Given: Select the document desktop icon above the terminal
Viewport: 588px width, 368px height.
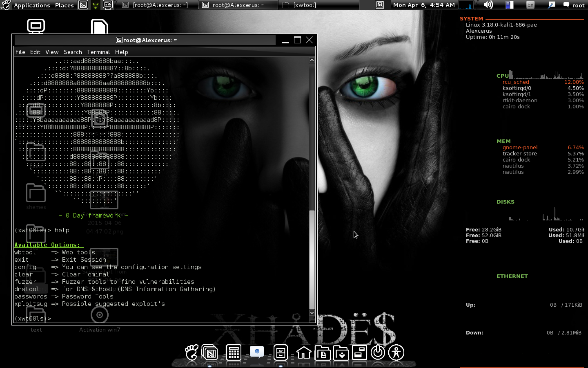Looking at the screenshot, I should click(x=99, y=26).
